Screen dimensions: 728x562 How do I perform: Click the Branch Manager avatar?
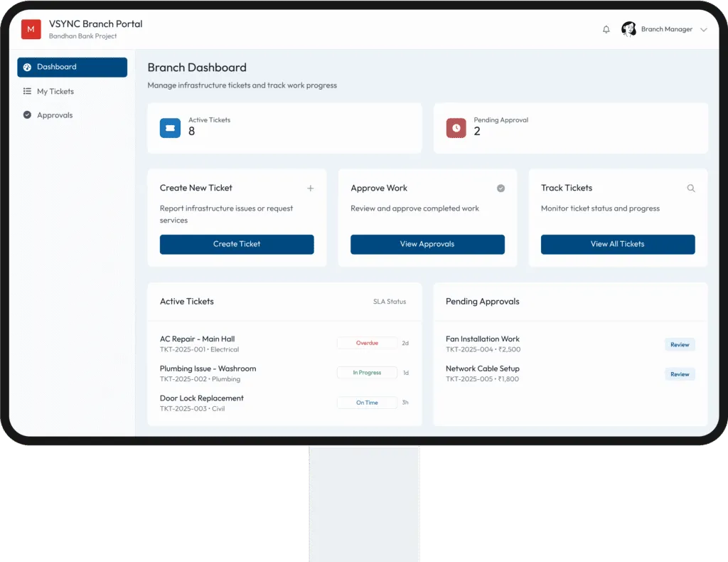click(628, 29)
